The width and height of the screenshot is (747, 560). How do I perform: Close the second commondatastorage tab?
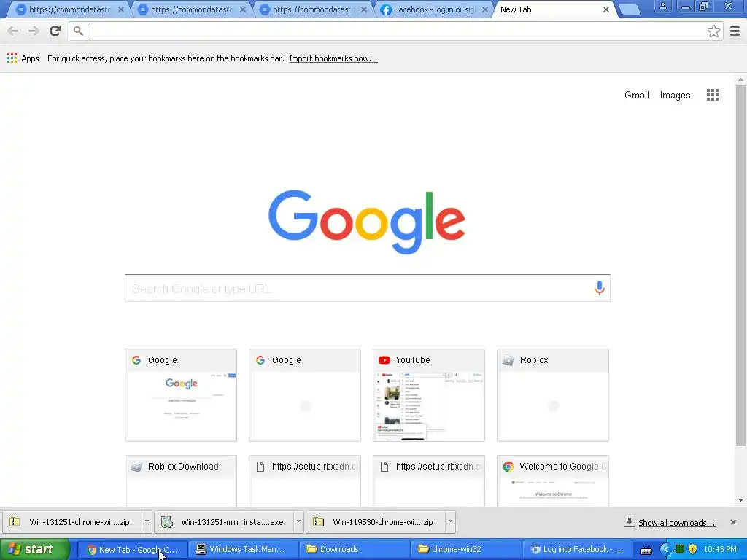(x=242, y=9)
